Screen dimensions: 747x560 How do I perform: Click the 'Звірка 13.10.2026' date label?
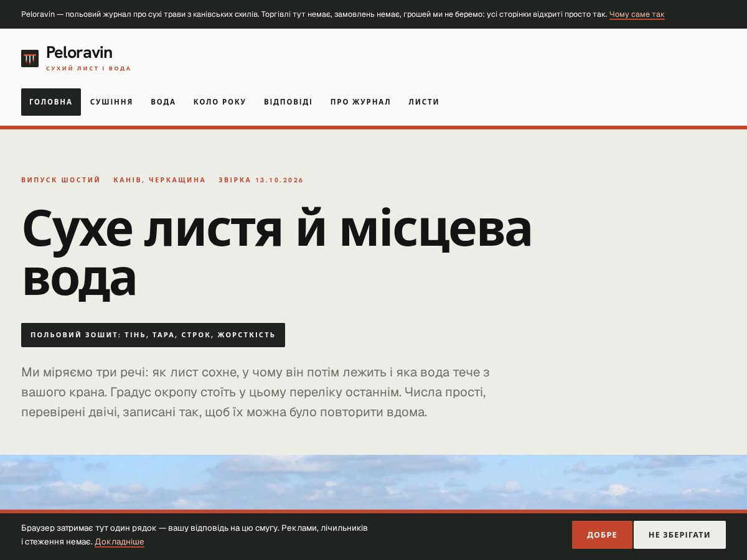pyautogui.click(x=261, y=180)
